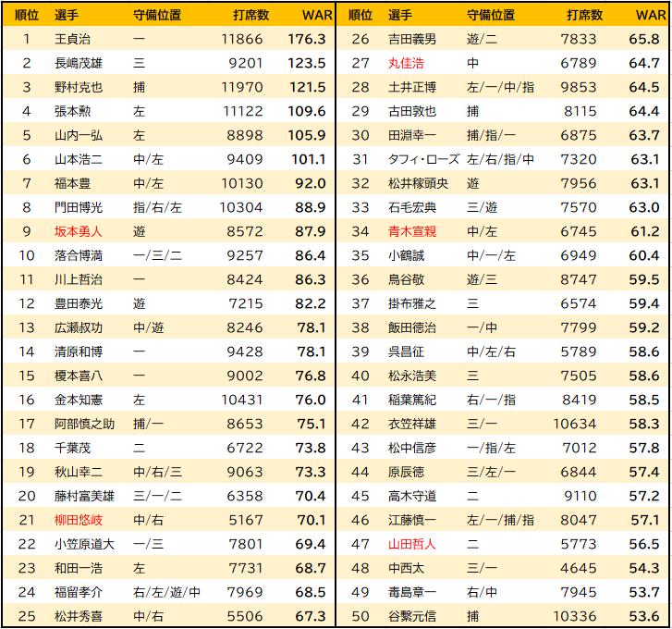Click on 野村克也 in rank 3
672x629 pixels.
click(x=79, y=87)
